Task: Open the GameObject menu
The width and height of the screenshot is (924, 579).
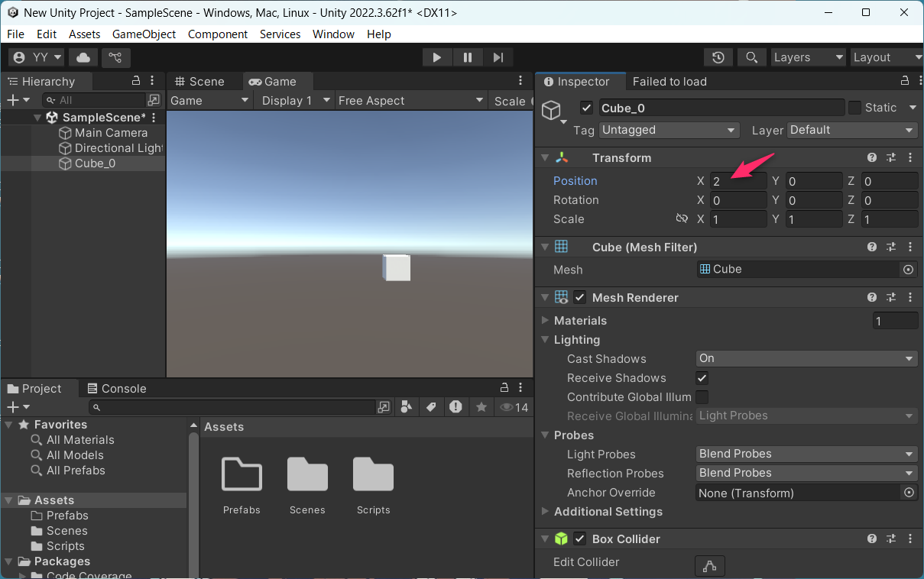Action: pyautogui.click(x=144, y=34)
